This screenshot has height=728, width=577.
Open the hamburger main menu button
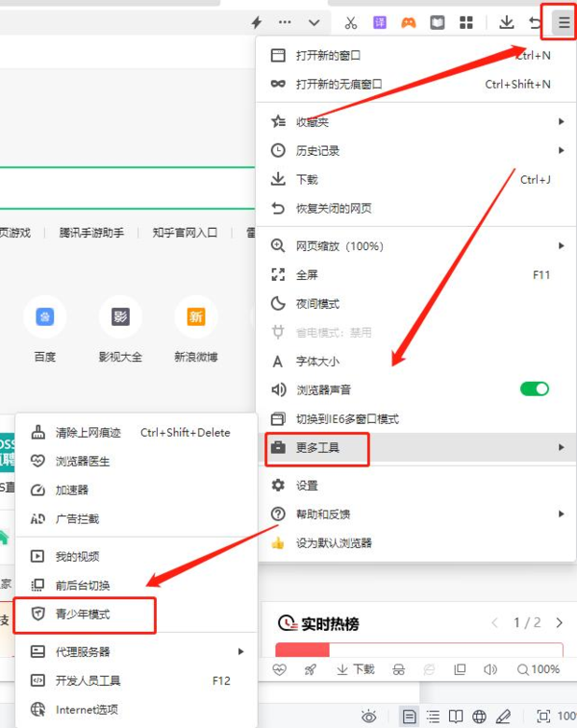tap(564, 22)
